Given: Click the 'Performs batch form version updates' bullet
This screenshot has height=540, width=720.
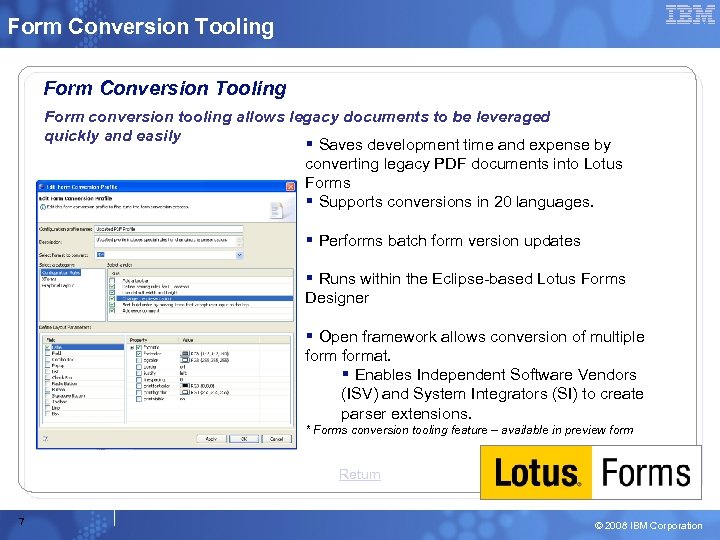Looking at the screenshot, I should (444, 241).
